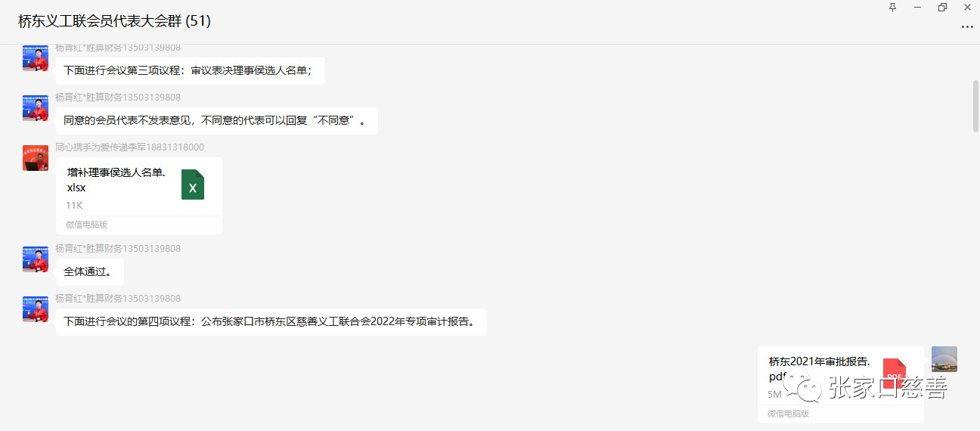Select the 同意的会员代表不发表意见 message bubble
The width and height of the screenshot is (980, 431).
coord(216,121)
